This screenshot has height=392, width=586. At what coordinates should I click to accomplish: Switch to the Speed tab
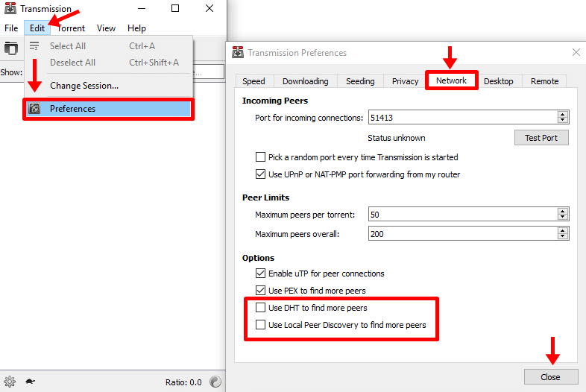tap(253, 81)
